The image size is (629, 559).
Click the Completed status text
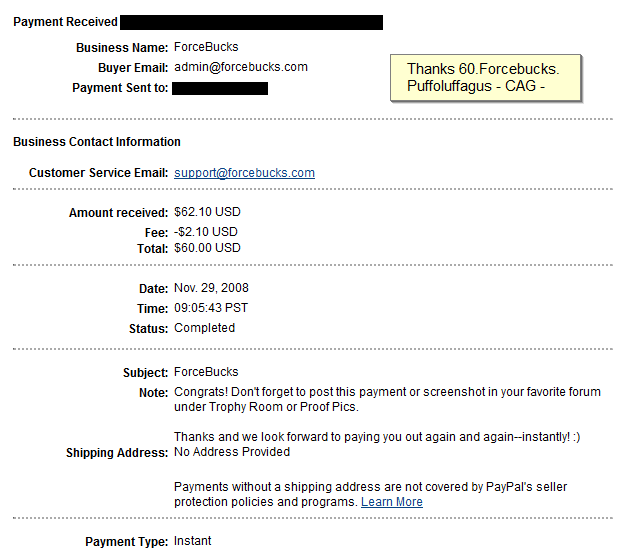204,328
